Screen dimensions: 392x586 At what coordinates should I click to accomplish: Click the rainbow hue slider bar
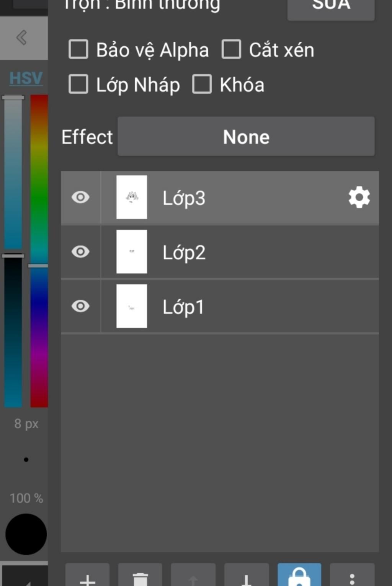[39, 251]
